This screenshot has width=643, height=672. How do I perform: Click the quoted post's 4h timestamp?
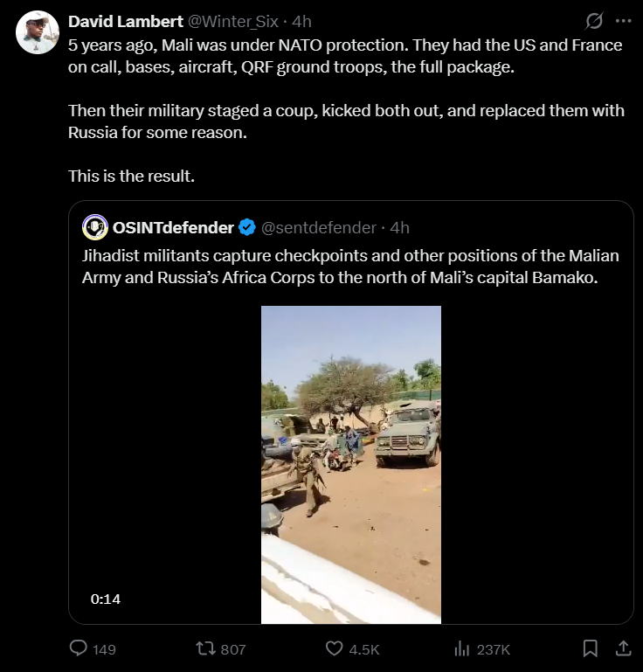click(400, 227)
